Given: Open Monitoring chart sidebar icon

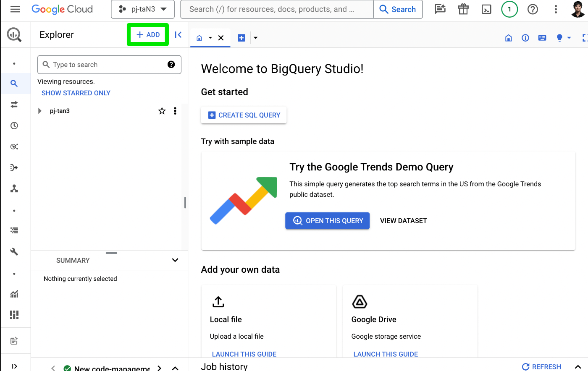Looking at the screenshot, I should tap(14, 294).
